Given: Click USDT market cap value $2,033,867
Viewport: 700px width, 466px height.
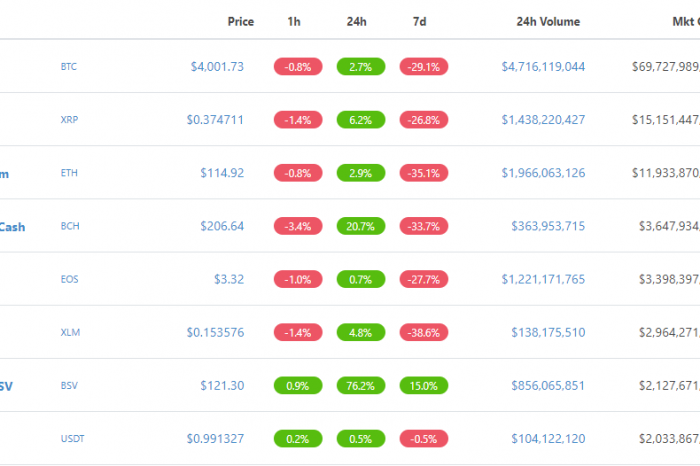Looking at the screenshot, I should (669, 438).
